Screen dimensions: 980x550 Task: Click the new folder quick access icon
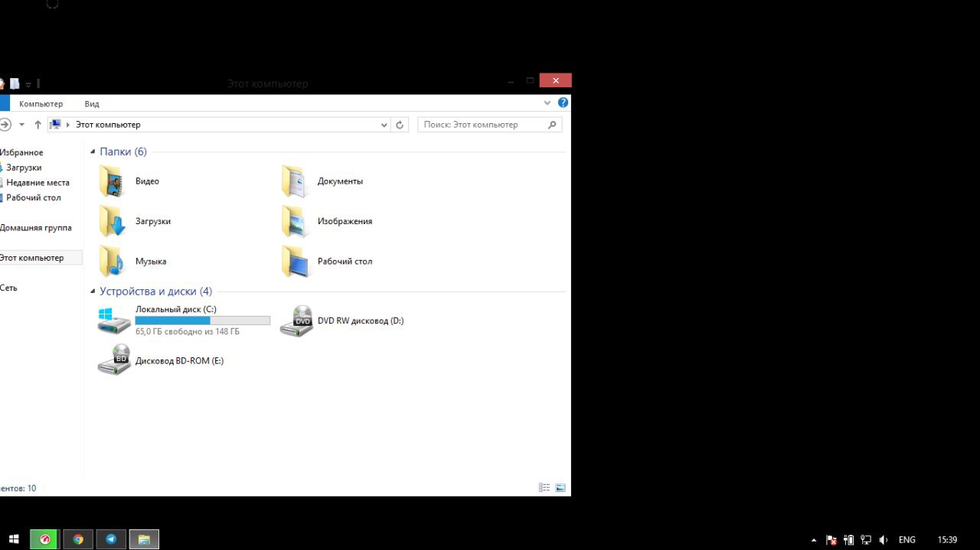pos(15,83)
